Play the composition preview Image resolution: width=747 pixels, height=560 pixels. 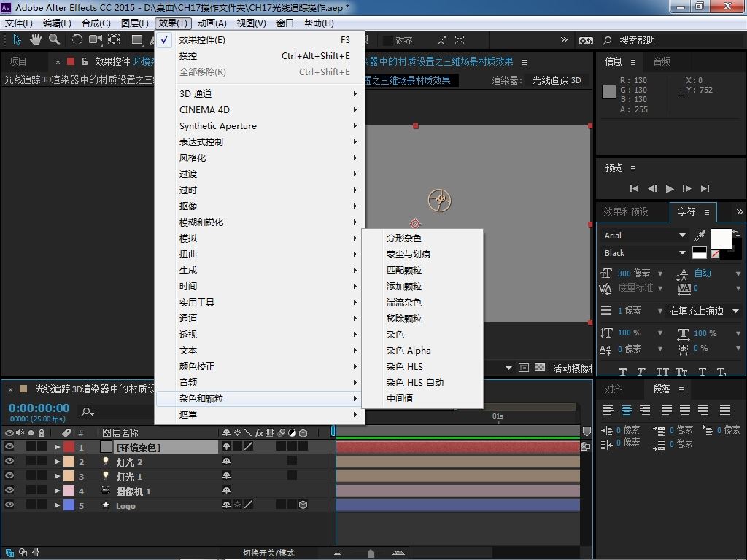point(670,189)
